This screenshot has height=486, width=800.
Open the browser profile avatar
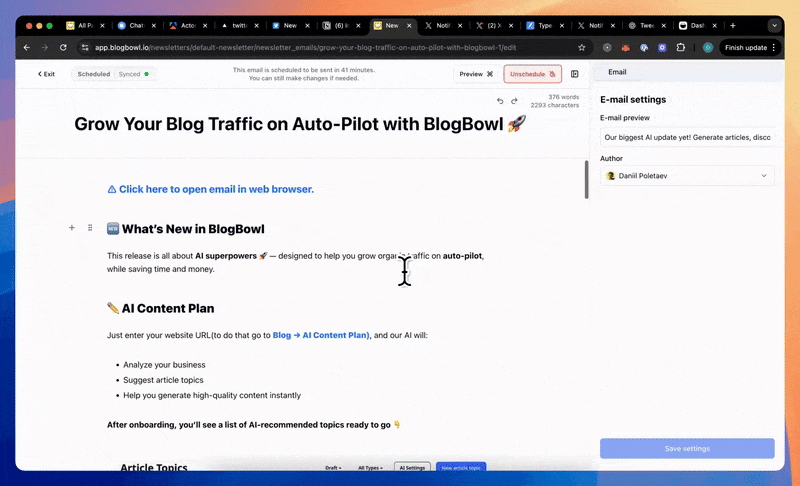pyautogui.click(x=708, y=47)
